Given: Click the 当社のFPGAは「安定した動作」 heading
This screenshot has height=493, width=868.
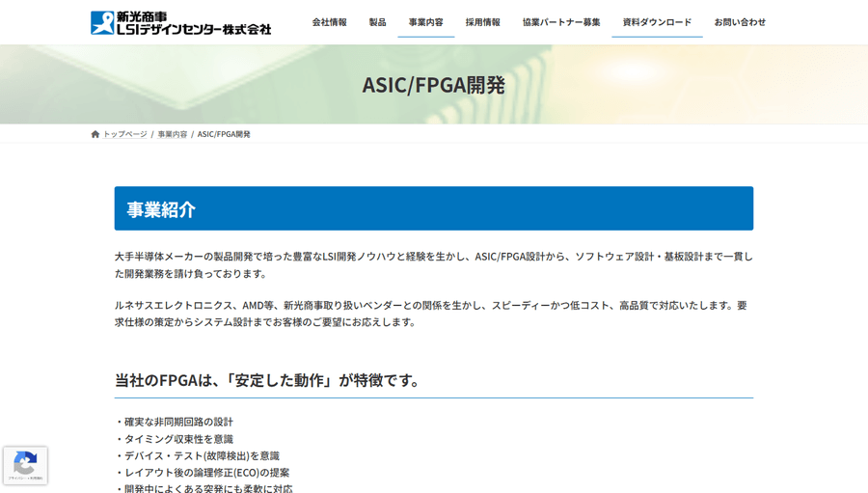Looking at the screenshot, I should point(266,380).
